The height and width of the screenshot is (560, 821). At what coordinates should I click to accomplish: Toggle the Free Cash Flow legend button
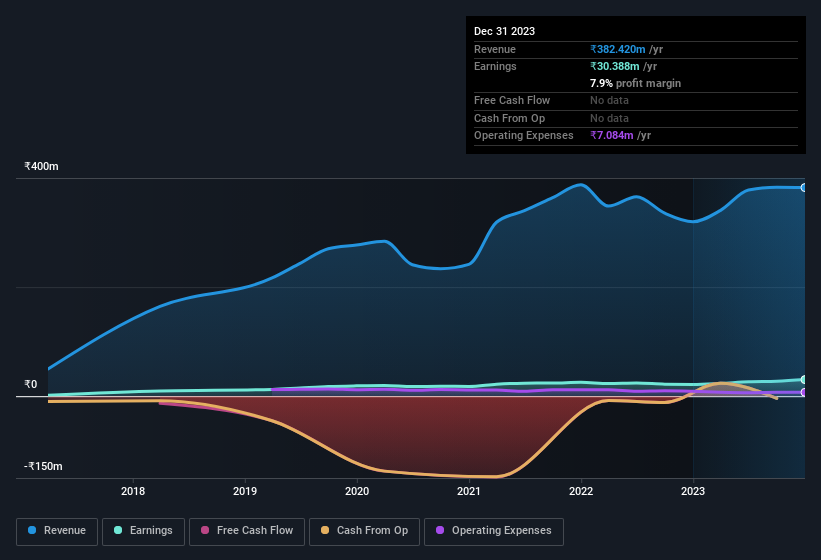(x=247, y=532)
